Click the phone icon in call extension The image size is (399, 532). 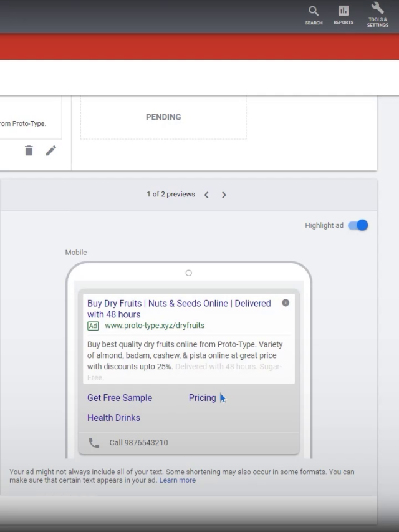[94, 443]
